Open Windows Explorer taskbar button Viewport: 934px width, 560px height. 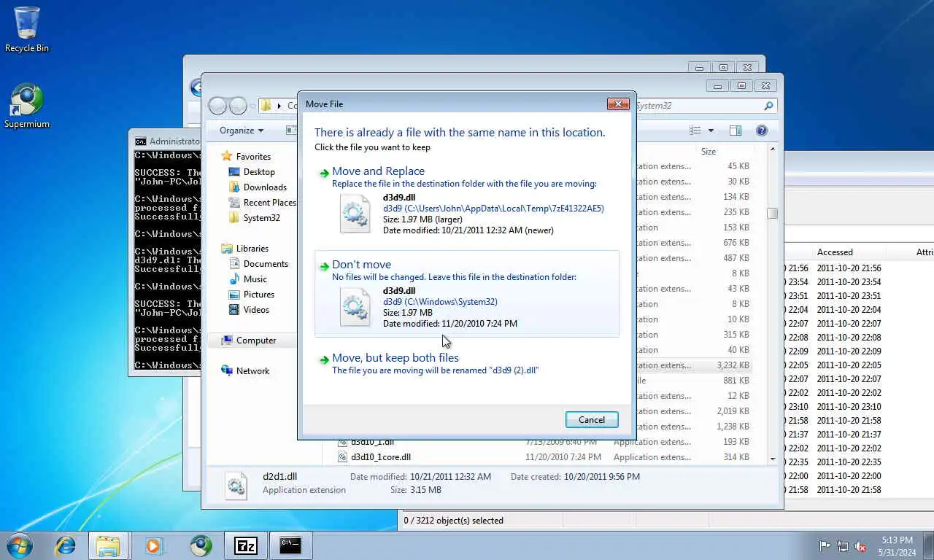tap(108, 545)
